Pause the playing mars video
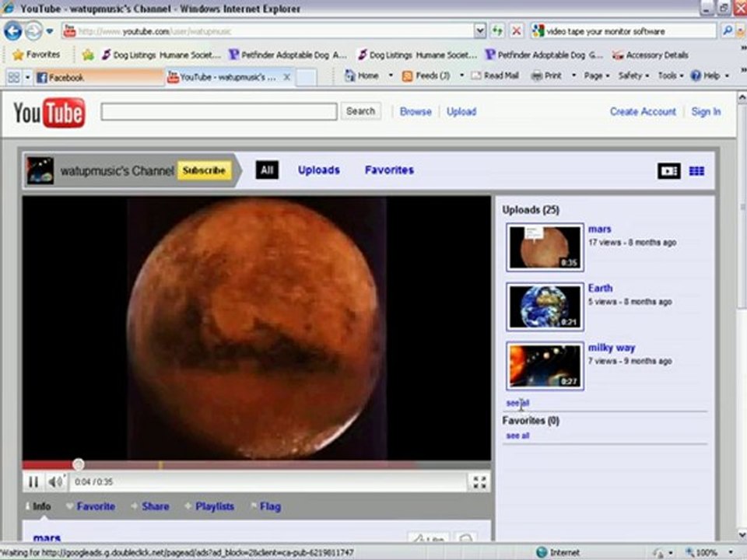The image size is (747, 560). (33, 482)
